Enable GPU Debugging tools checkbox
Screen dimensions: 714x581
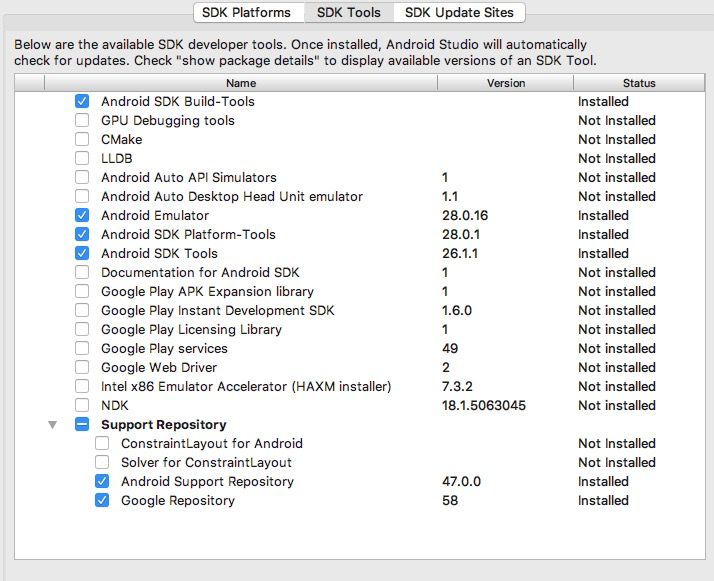click(82, 120)
